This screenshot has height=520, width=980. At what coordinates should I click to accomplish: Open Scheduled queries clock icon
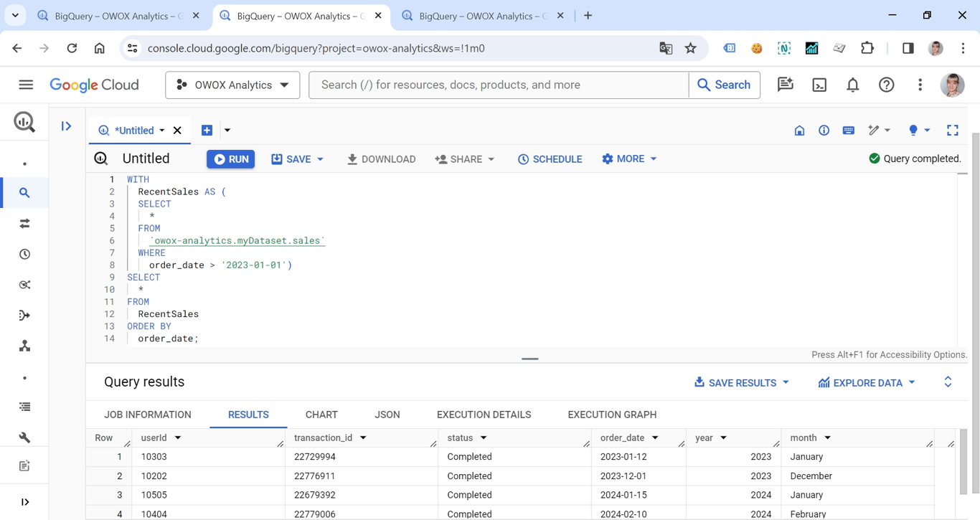click(x=24, y=255)
